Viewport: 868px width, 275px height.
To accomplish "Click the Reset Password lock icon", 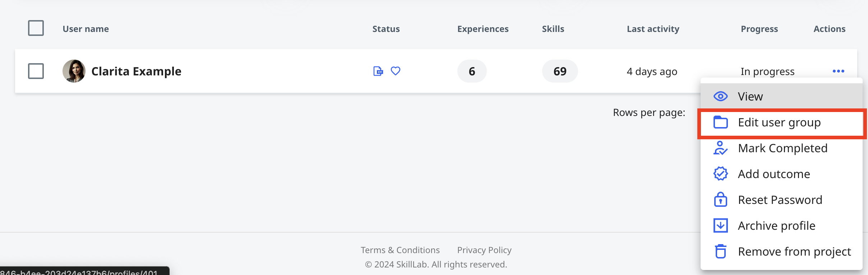I will pyautogui.click(x=720, y=200).
